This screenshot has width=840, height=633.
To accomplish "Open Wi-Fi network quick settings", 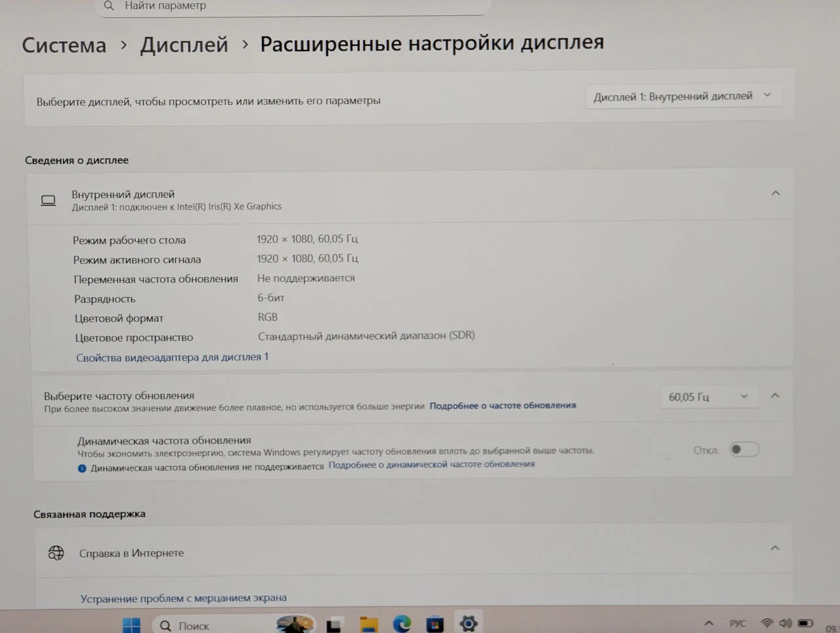I will click(x=766, y=622).
